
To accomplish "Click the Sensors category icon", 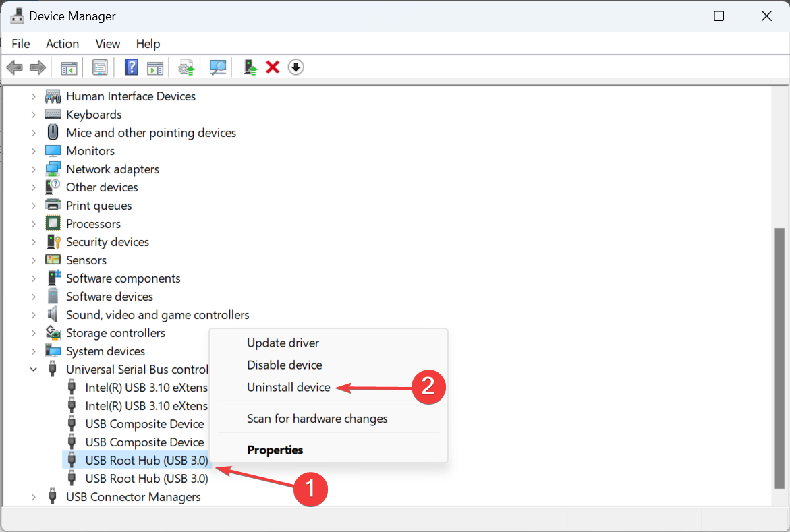I will (x=53, y=260).
